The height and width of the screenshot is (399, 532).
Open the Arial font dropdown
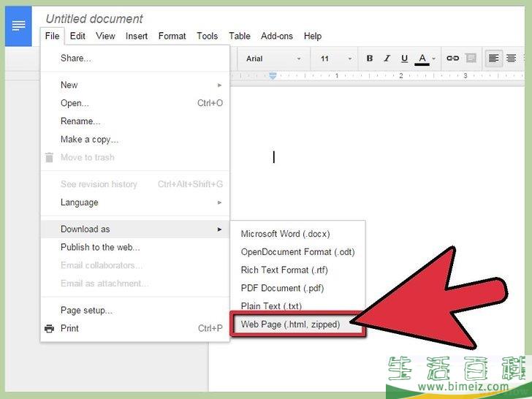[273, 58]
